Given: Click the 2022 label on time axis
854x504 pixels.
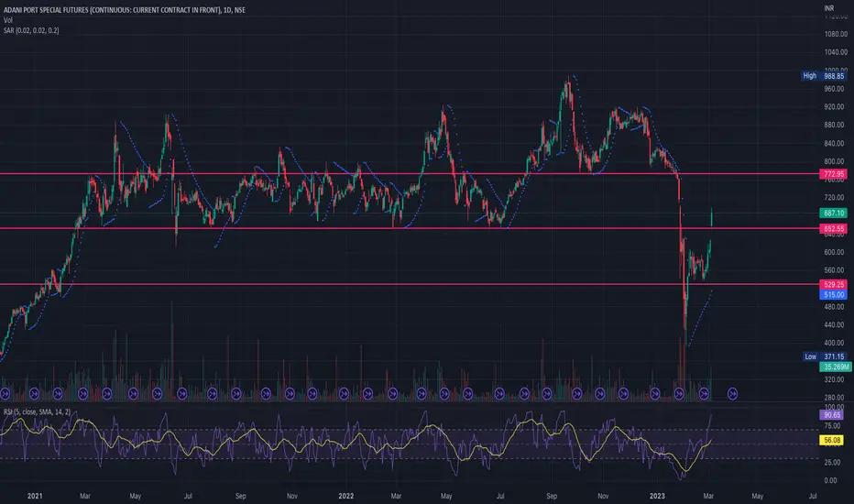Looking at the screenshot, I should click(x=345, y=496).
